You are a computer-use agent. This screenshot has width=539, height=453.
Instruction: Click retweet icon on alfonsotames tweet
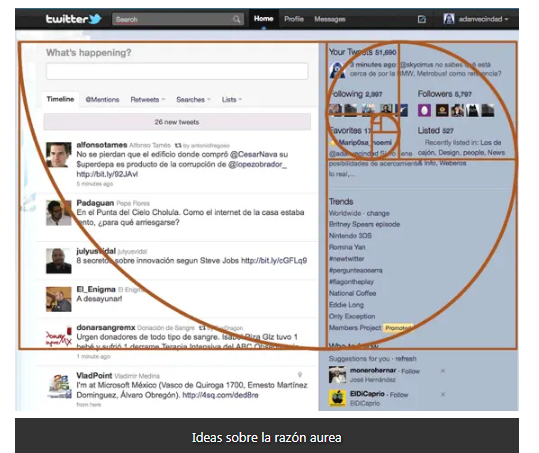coord(178,145)
